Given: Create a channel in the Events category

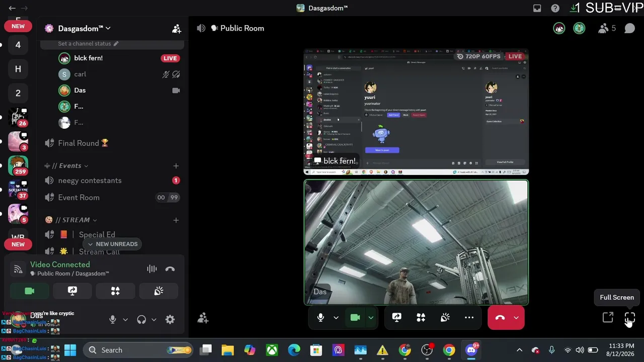Looking at the screenshot, I should tap(176, 165).
